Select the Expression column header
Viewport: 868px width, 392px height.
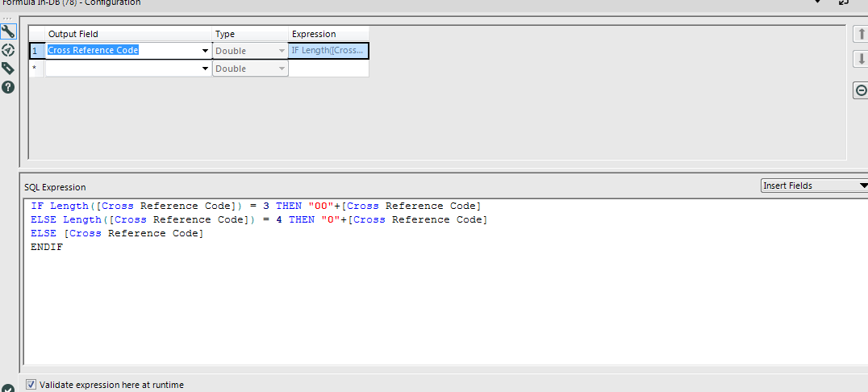tap(328, 34)
